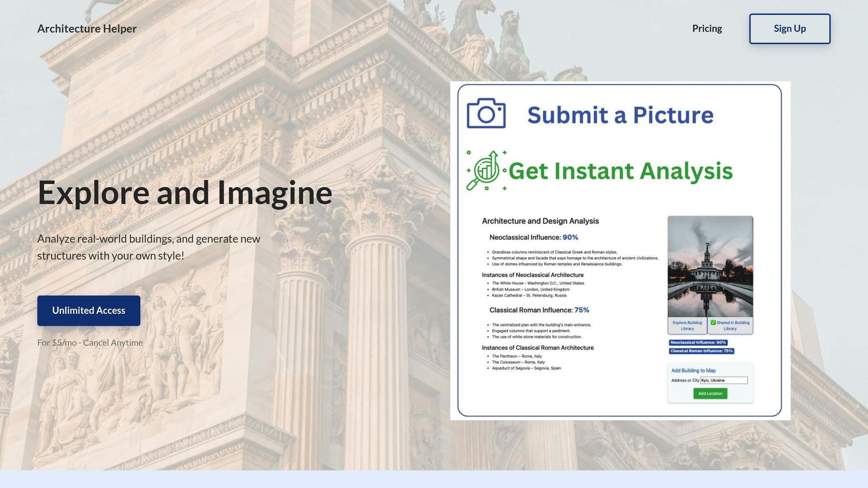Toggle the Shared in Building Library checkbox

coord(713,322)
